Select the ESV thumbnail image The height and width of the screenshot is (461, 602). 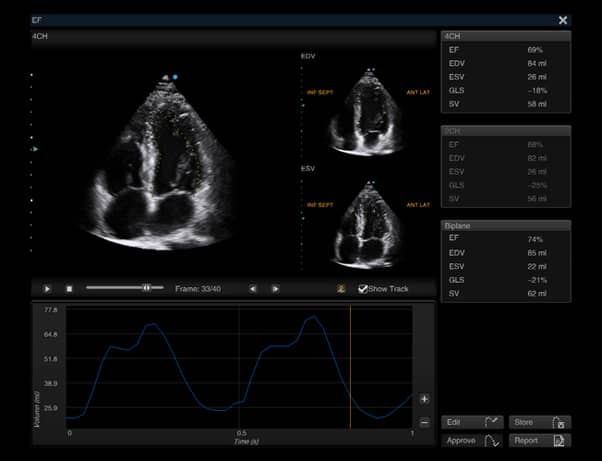tap(366, 225)
